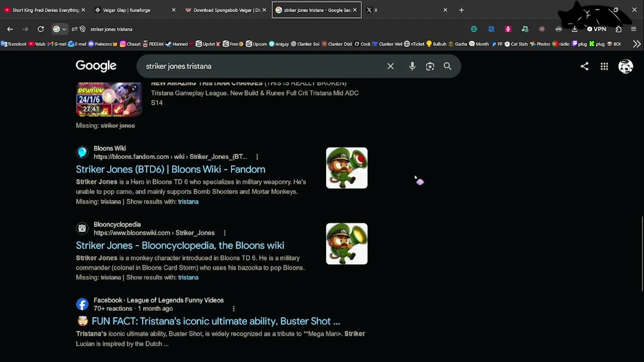Screen dimensions: 644x362
Task: Open the G-mel bookmark
Action: pos(57,44)
